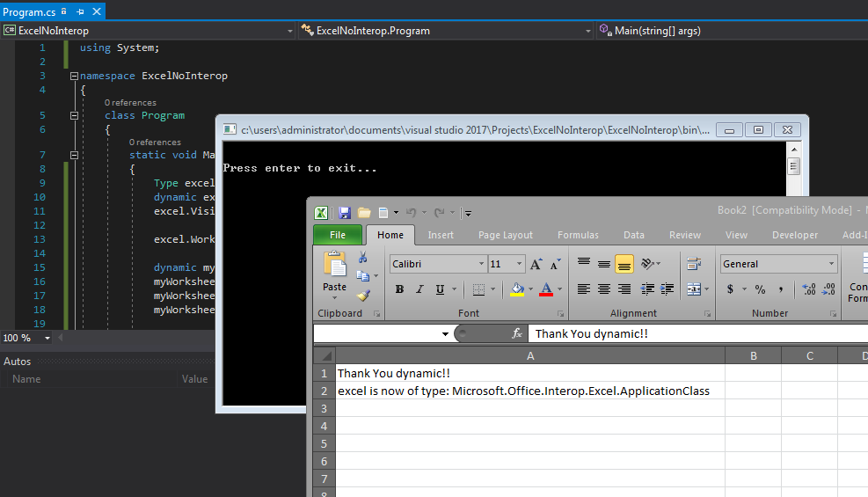Pick the red Font Color button

[x=546, y=289]
